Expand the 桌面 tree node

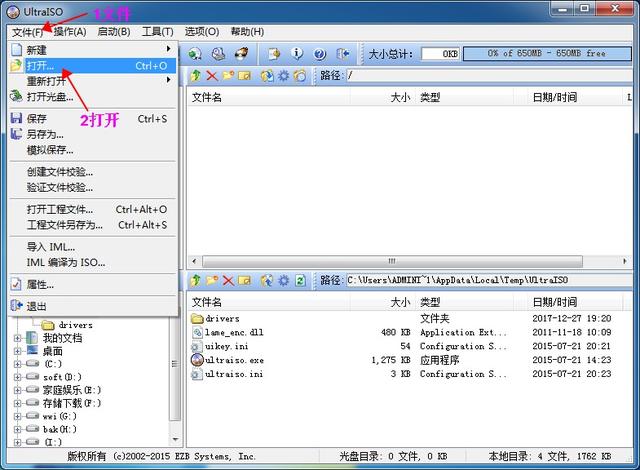click(17, 351)
